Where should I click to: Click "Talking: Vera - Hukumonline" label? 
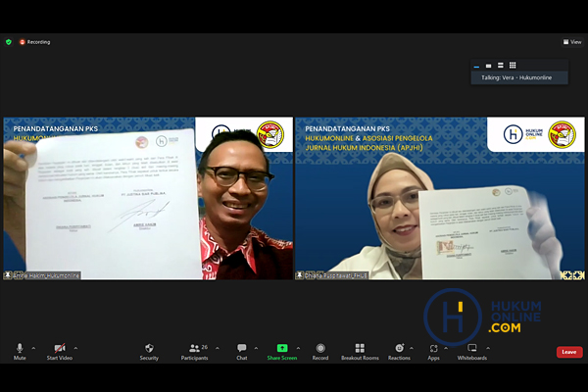(x=516, y=77)
